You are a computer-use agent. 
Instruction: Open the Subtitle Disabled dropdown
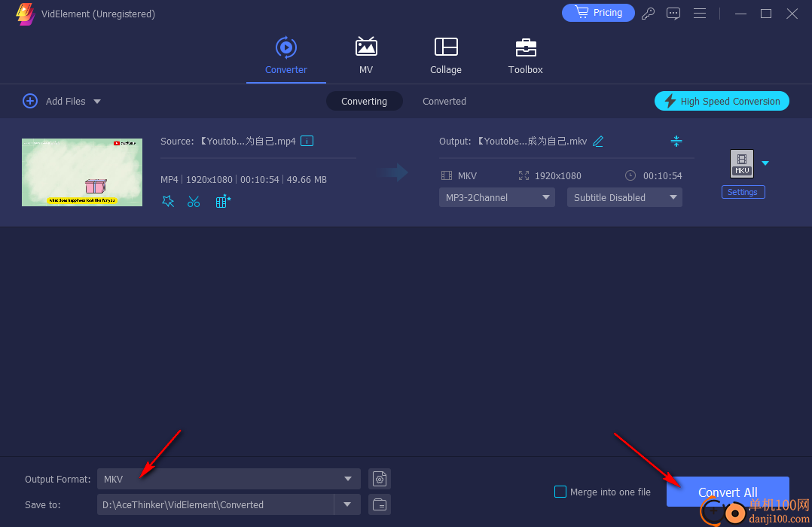point(624,197)
